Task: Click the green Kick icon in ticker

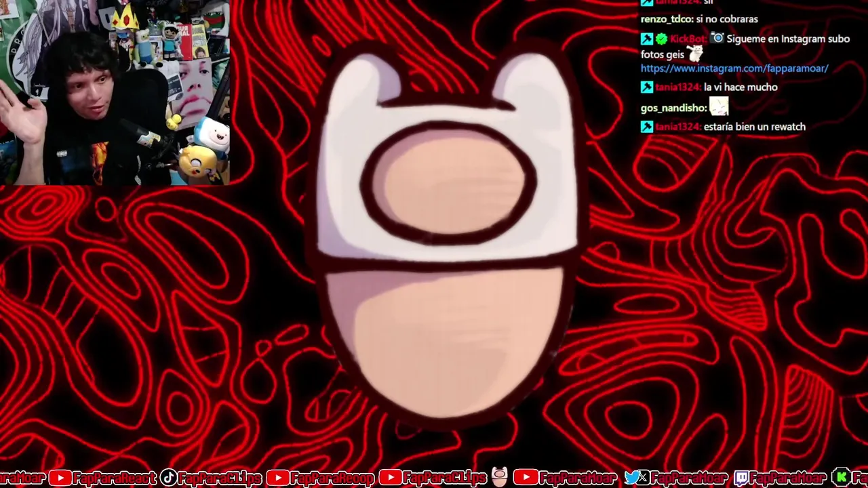Action: (x=842, y=479)
